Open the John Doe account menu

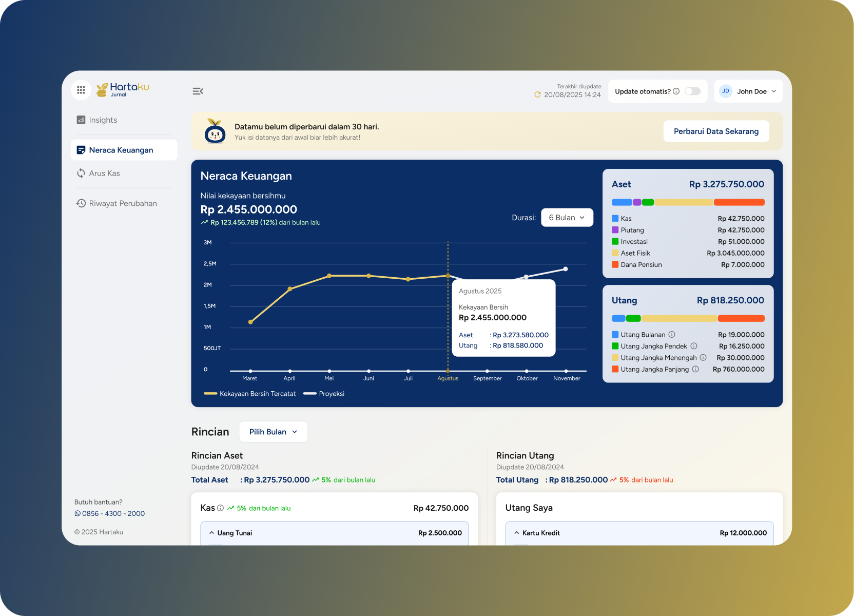[x=748, y=91]
